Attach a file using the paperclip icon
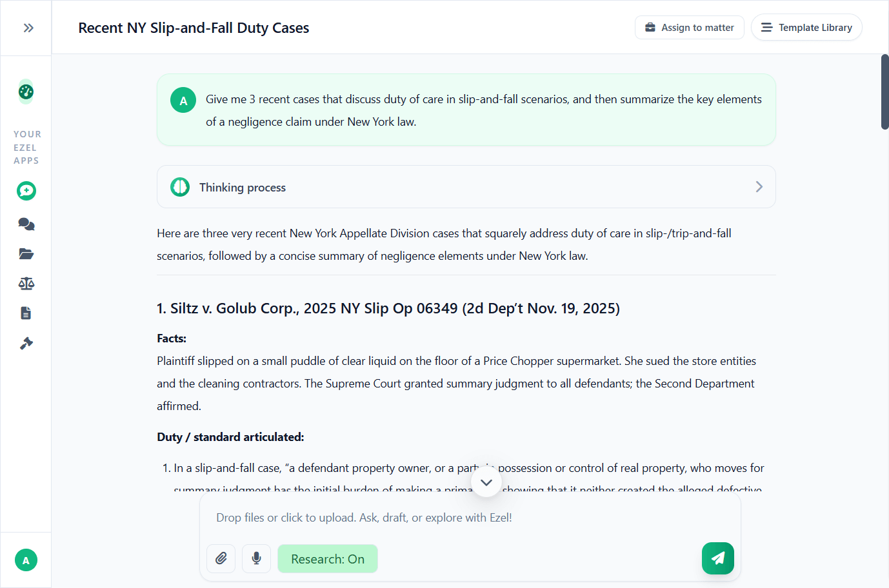The width and height of the screenshot is (889, 588). tap(221, 558)
